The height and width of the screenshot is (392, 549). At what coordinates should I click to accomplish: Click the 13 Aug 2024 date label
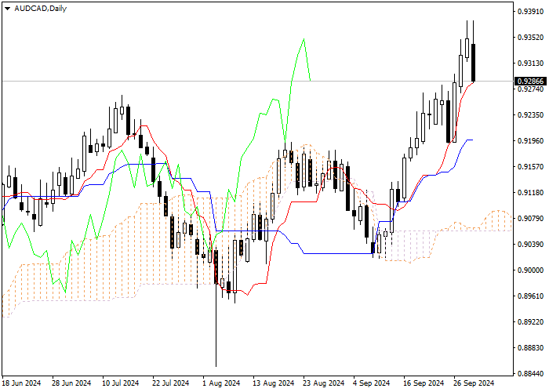coord(274,383)
